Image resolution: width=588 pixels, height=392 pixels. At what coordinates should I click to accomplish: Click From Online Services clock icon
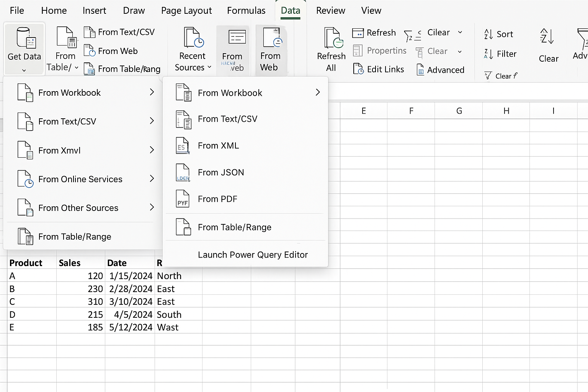point(25,179)
